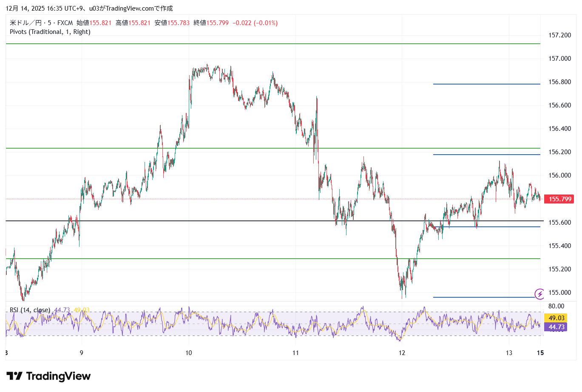Click the purple lightning bolt icon
The height and width of the screenshot is (392, 582).
tap(539, 294)
